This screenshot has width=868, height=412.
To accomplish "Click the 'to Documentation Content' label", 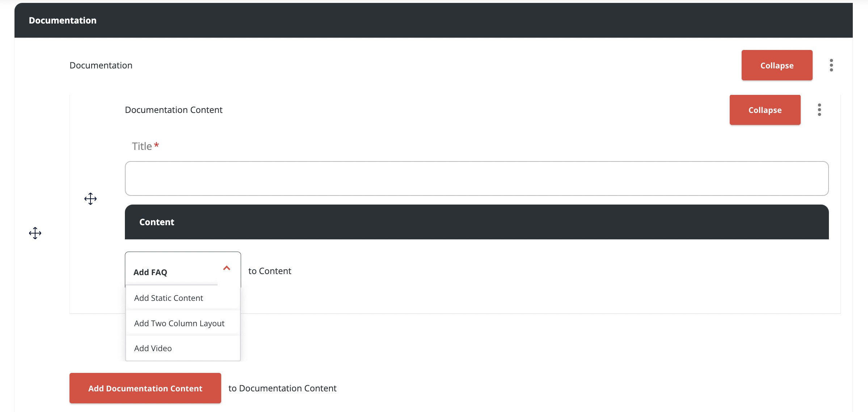I will (282, 388).
